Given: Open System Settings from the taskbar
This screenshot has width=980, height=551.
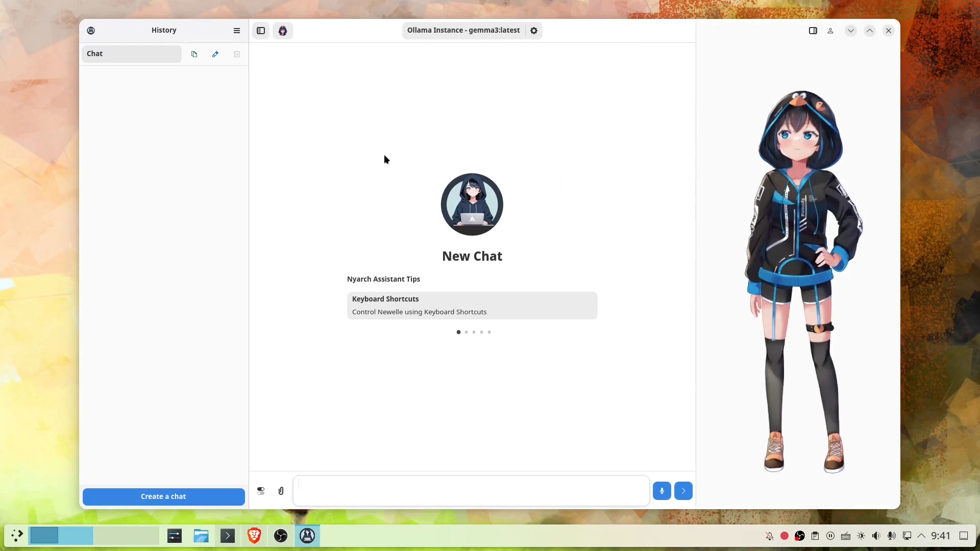Looking at the screenshot, I should click(175, 536).
